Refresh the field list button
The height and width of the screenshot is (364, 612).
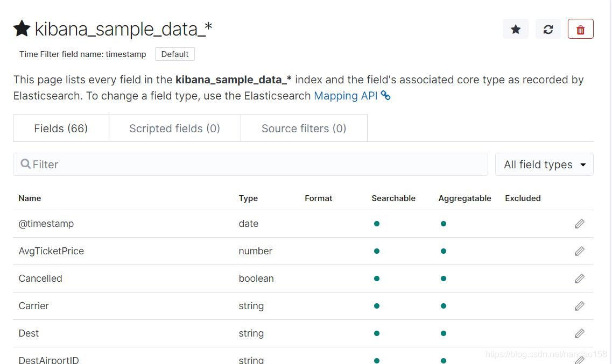point(548,29)
